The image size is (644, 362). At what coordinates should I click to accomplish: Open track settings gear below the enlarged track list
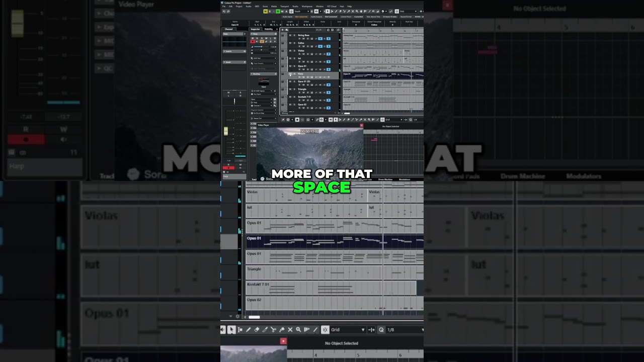(237, 316)
